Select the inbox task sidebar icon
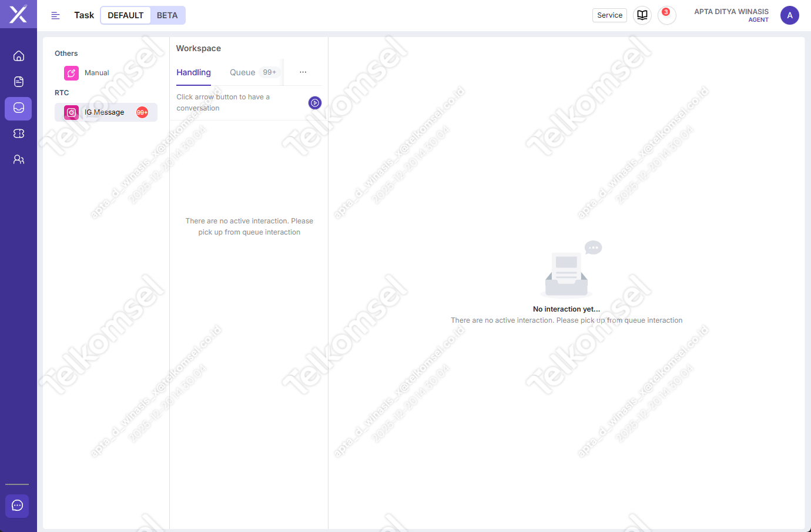 click(x=19, y=108)
